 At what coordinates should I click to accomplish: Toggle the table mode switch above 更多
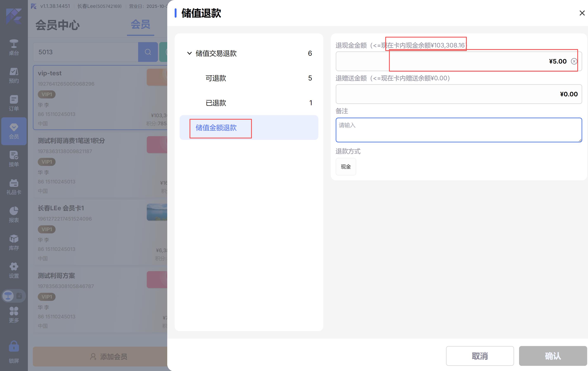click(x=14, y=296)
